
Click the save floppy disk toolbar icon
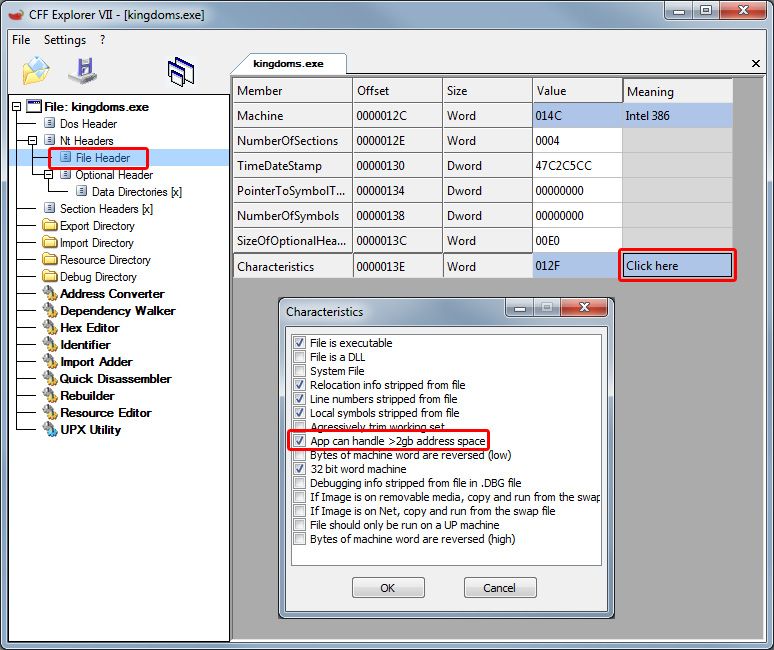(x=82, y=71)
